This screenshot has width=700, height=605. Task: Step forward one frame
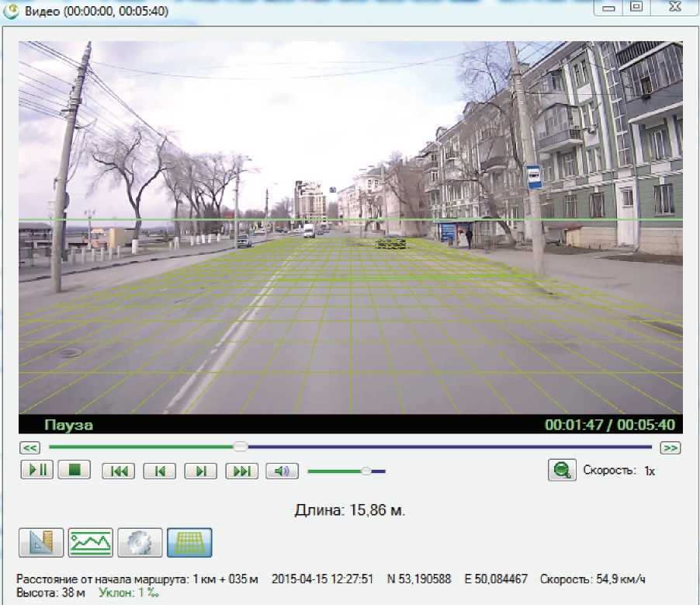pos(200,471)
